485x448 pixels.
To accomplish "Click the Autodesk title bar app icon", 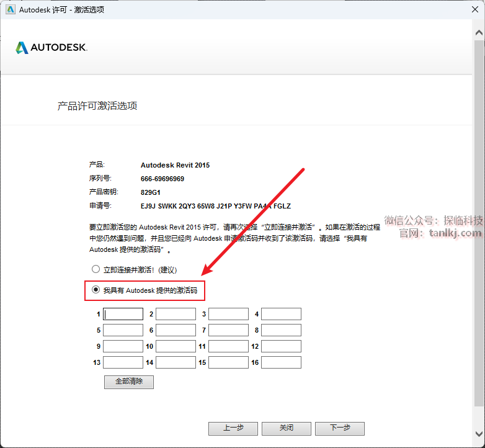I will pyautogui.click(x=11, y=9).
